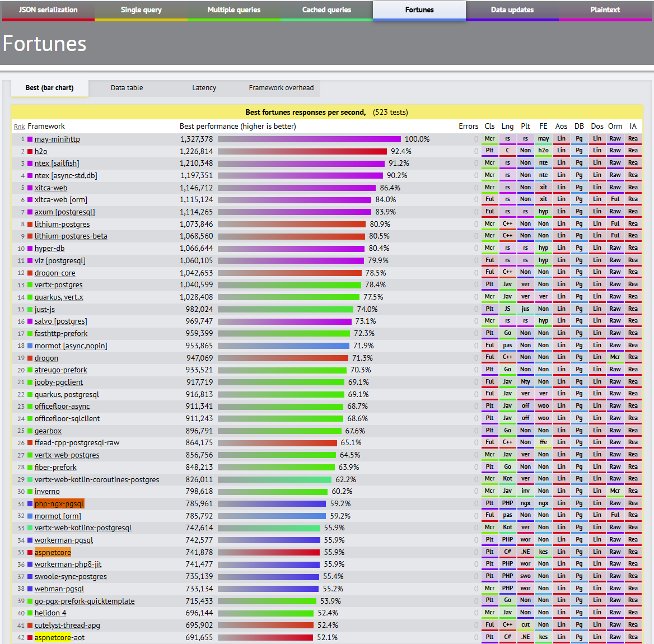
Task: Switch to the Single query tab
Action: [x=141, y=11]
